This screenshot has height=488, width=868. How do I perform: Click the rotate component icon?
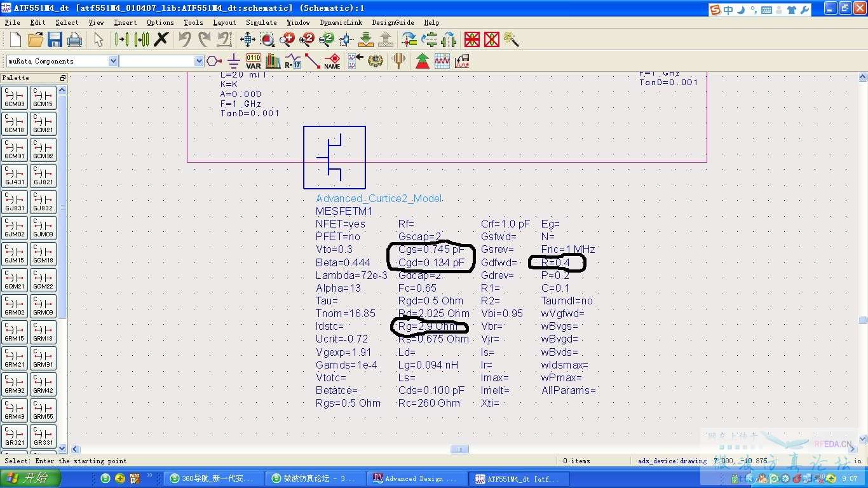coord(410,40)
